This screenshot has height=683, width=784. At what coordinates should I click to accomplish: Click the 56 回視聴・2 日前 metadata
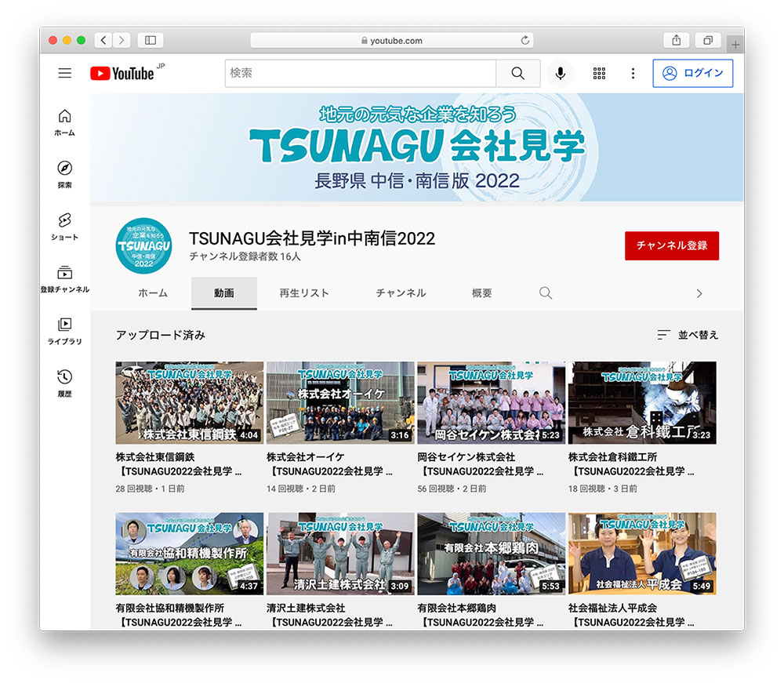pos(452,489)
